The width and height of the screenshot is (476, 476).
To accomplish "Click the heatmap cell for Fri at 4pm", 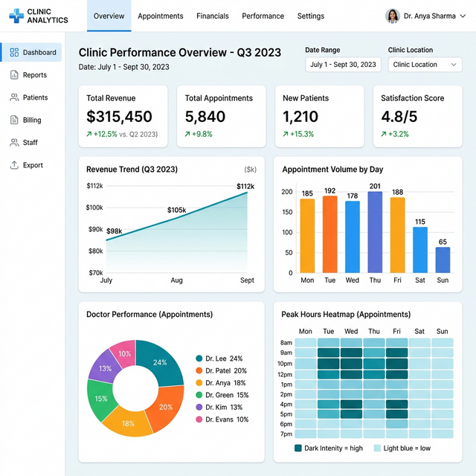I will [396, 404].
